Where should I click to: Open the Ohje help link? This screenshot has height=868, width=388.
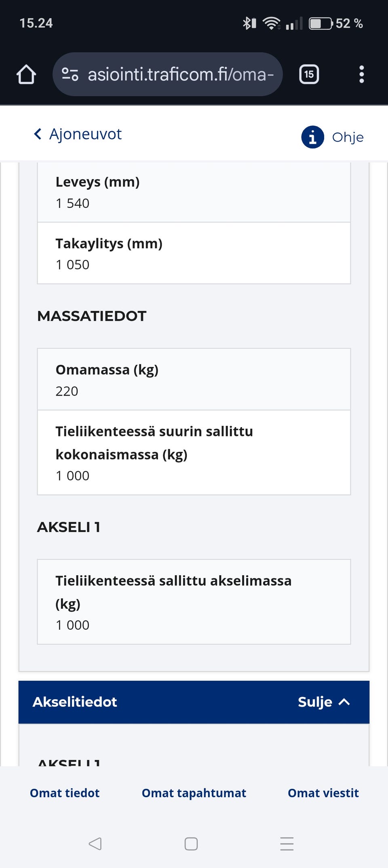[x=348, y=137]
